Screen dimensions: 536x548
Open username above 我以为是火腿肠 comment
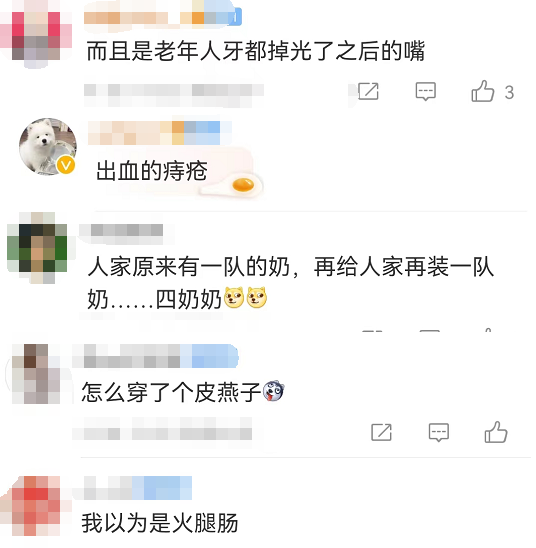[x=138, y=488]
